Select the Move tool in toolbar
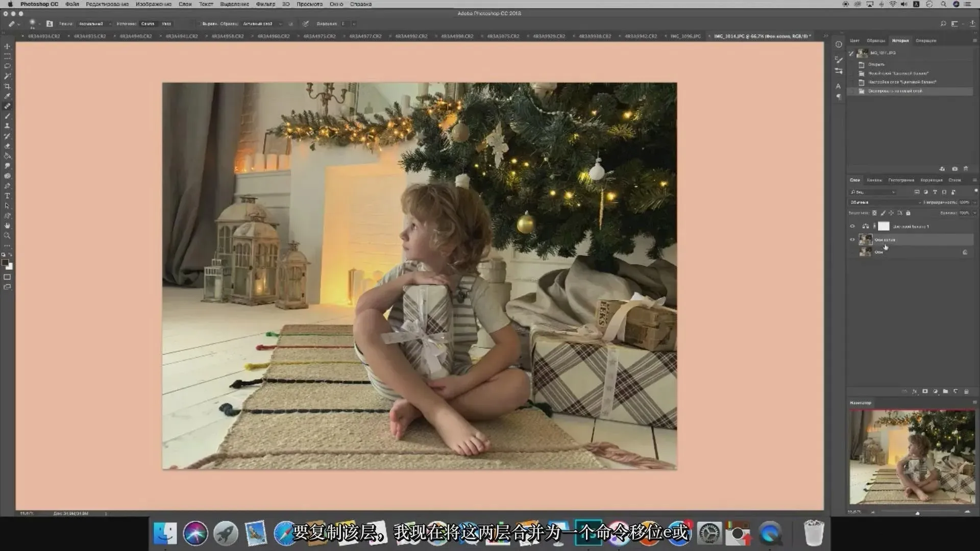 pyautogui.click(x=7, y=46)
